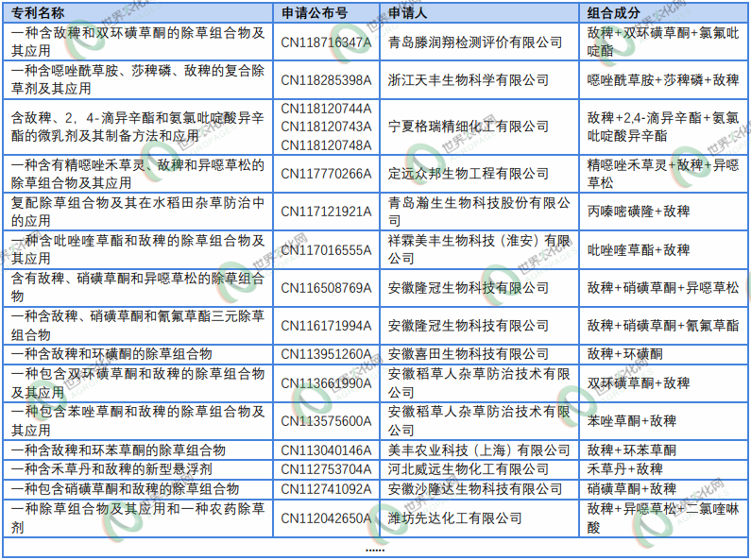Click composition 吡唑喹草酯+敌稗
The height and width of the screenshot is (560, 751).
pyautogui.click(x=639, y=250)
